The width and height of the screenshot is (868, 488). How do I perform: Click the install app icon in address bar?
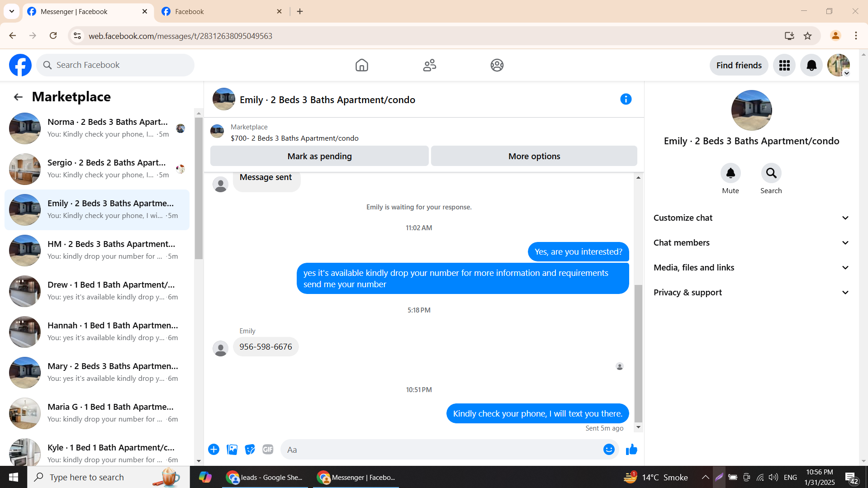[789, 36]
